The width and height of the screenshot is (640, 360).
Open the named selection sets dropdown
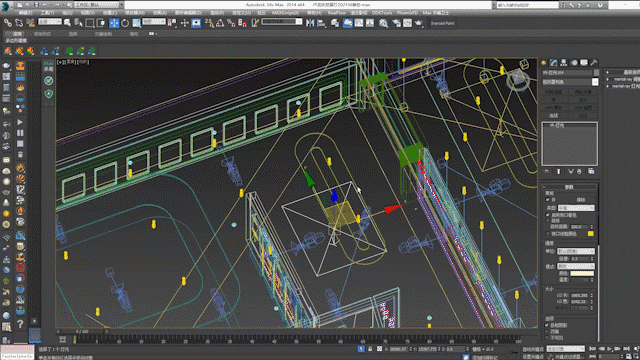point(282,22)
